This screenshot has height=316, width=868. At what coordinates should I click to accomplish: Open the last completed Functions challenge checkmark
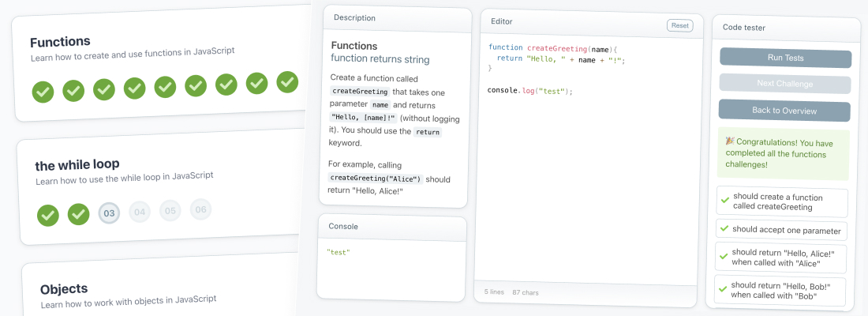click(x=287, y=82)
